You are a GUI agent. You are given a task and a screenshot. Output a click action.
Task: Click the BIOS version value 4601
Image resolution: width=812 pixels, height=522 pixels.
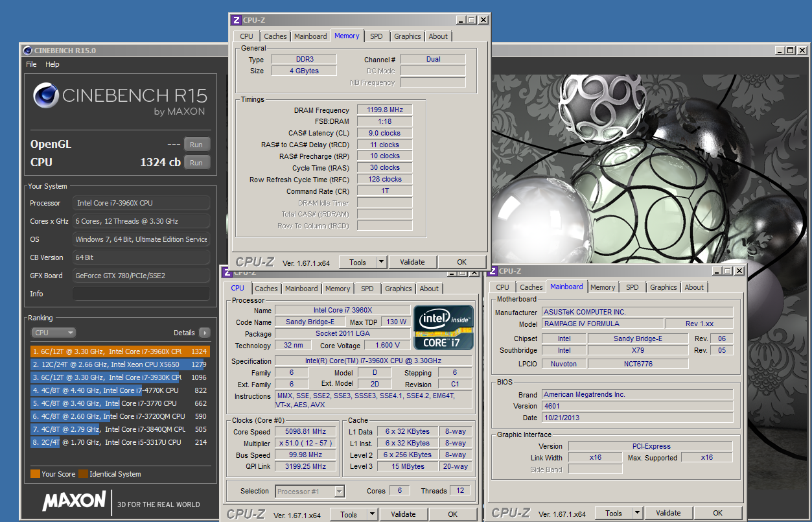[637, 406]
